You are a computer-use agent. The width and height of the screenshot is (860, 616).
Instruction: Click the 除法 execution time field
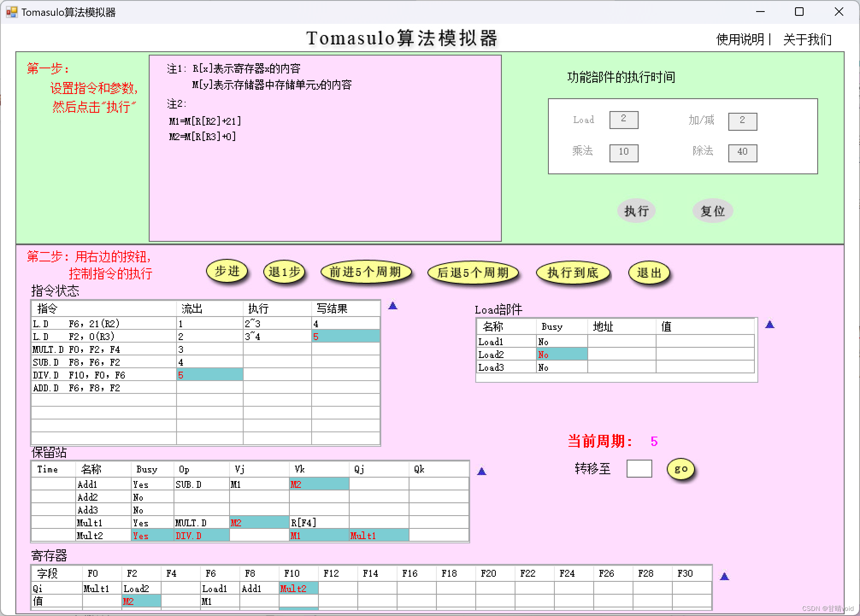pos(742,153)
